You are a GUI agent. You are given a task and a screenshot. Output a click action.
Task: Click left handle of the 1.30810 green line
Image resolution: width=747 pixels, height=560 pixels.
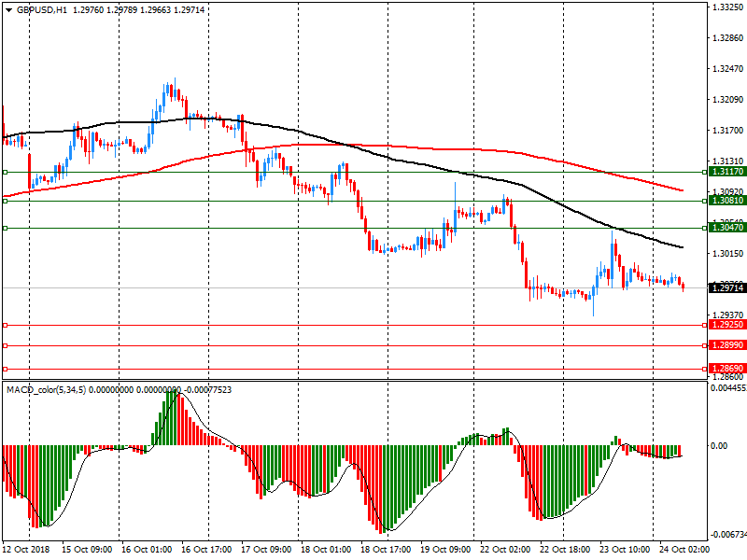tap(5, 201)
